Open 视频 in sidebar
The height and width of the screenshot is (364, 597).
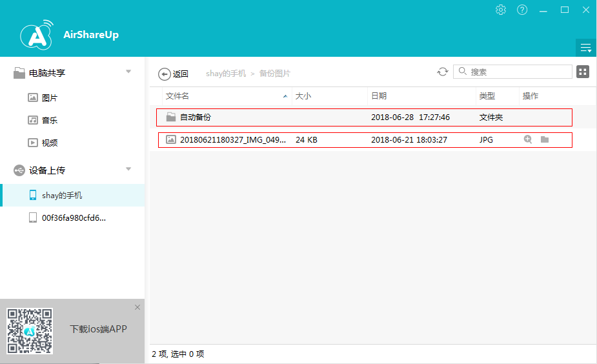tap(50, 143)
